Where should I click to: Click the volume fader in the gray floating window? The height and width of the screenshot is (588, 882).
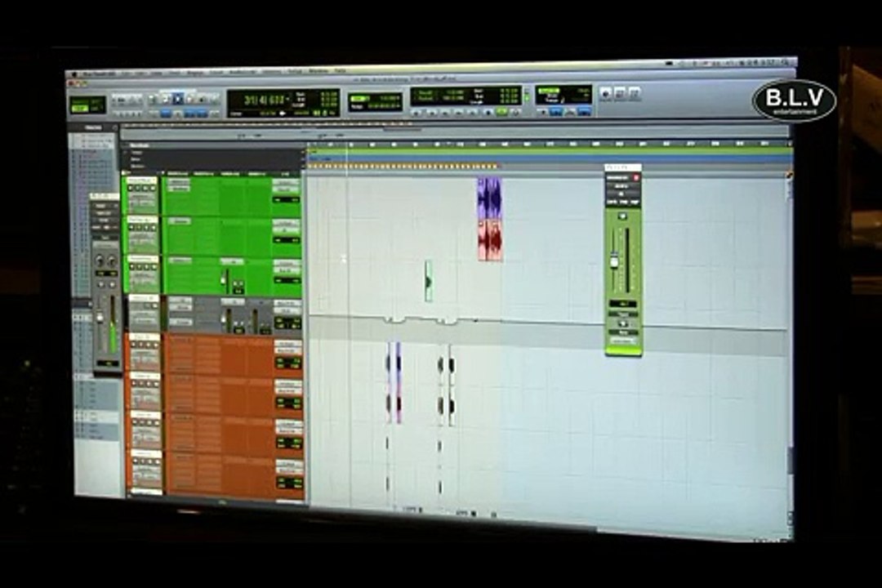coord(100,318)
